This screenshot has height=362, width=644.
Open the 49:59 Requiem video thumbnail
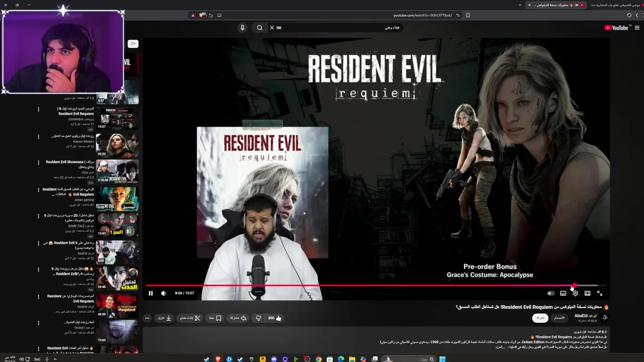[x=117, y=306]
